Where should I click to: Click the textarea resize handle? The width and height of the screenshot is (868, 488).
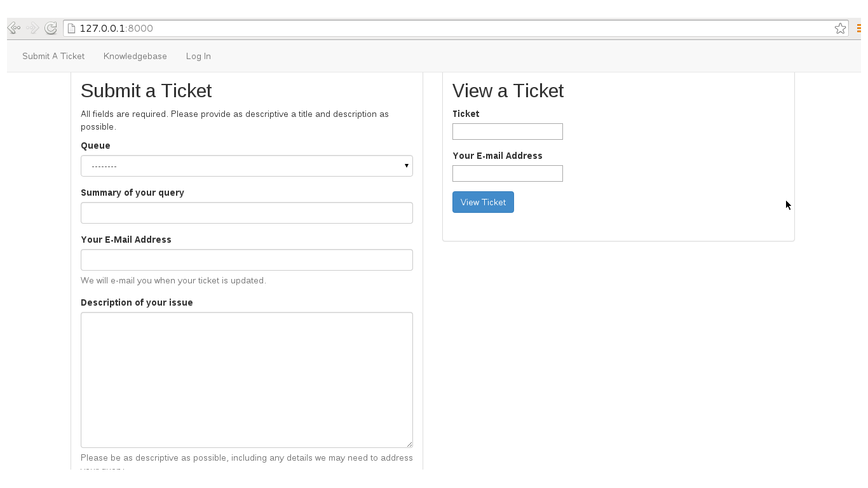[x=410, y=444]
